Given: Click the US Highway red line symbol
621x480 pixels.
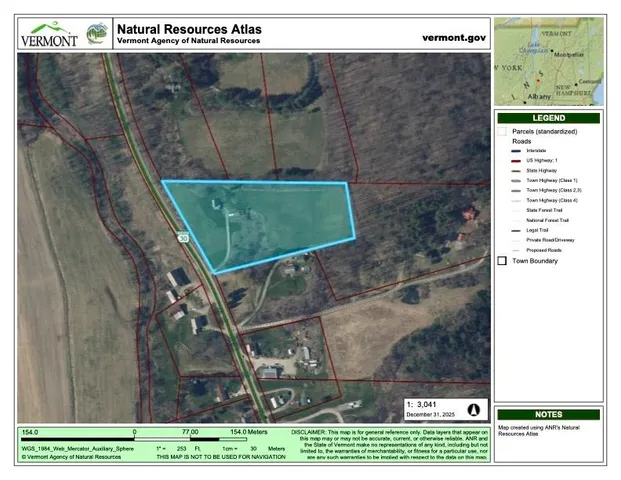Looking at the screenshot, I should tap(516, 161).
